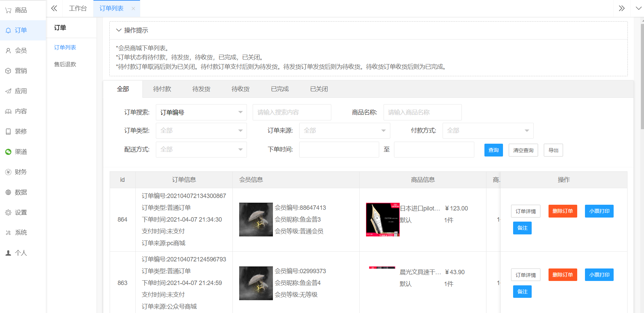Screen dimensions: 644x313
Task: Switch to the 待付款 tab
Action: [x=162, y=89]
